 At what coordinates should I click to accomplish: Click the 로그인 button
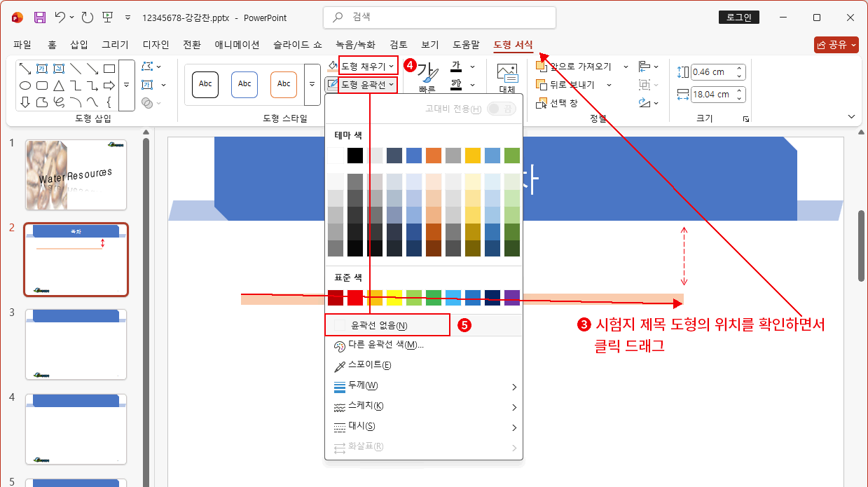tap(738, 17)
